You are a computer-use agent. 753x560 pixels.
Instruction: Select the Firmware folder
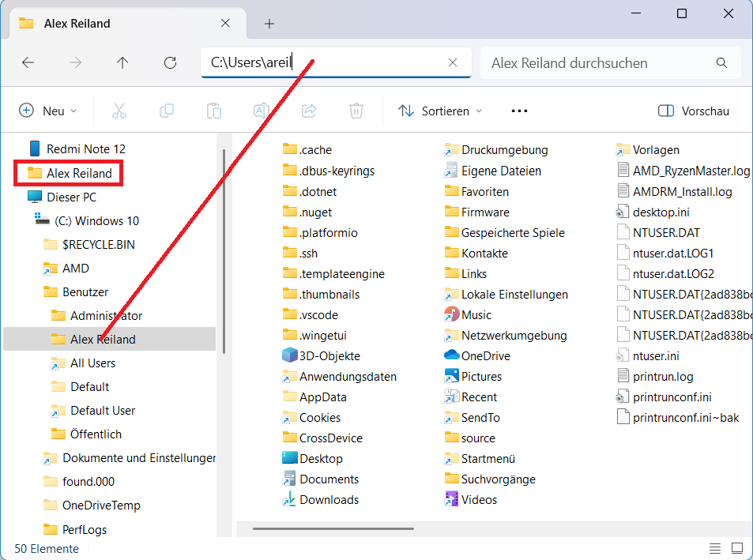pos(477,212)
